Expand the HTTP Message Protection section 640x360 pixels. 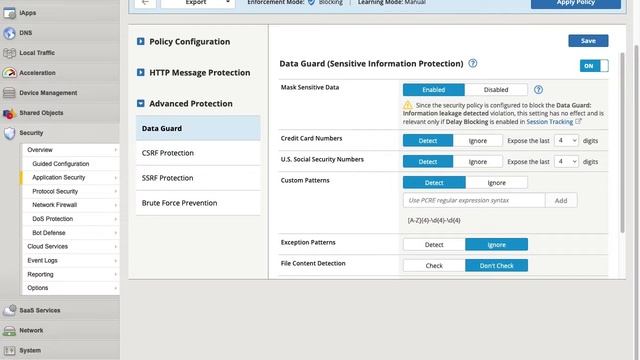point(140,73)
